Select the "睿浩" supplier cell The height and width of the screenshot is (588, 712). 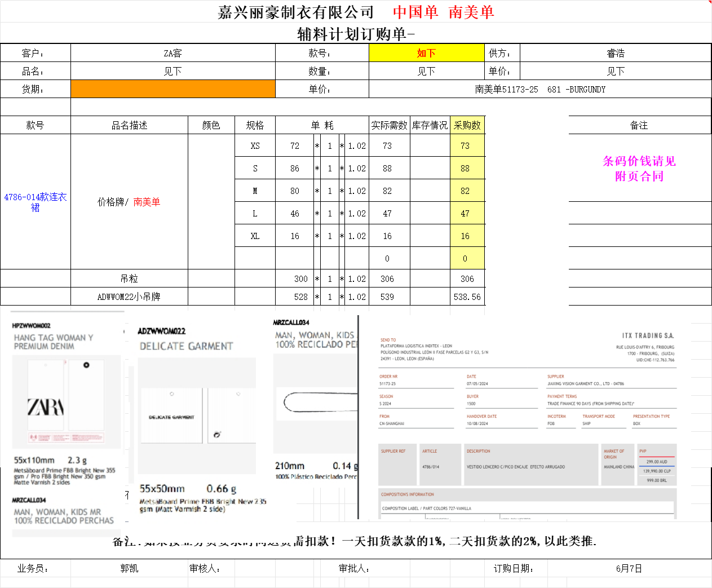(x=615, y=53)
